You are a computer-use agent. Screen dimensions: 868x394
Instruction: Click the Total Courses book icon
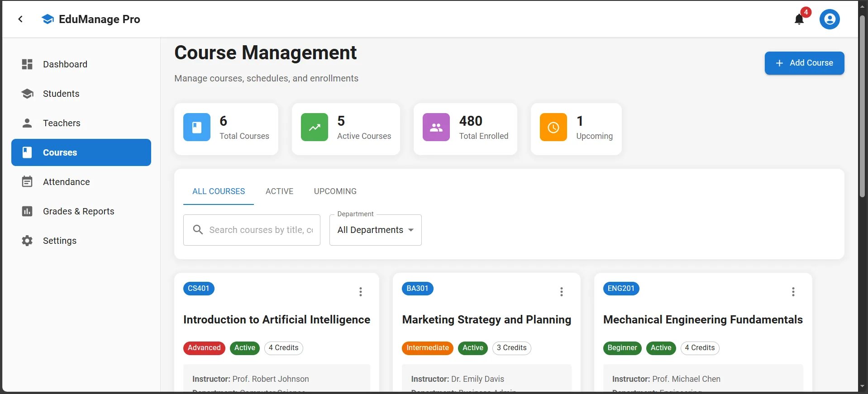pyautogui.click(x=197, y=127)
